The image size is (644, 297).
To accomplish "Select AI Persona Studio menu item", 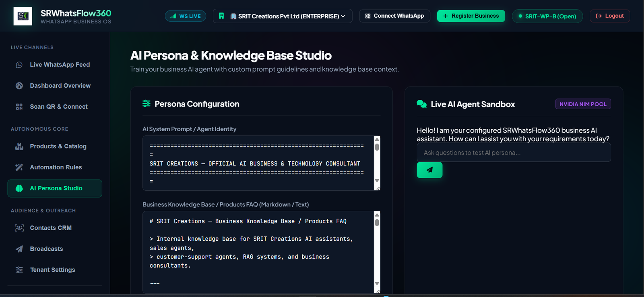I will click(55, 188).
